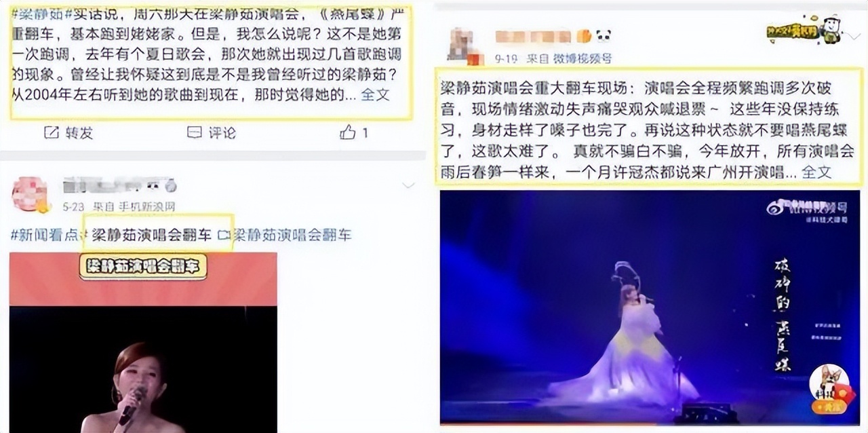The height and width of the screenshot is (433, 868).
Task: Open the #新闻看点# hashtag link
Action: pos(45,236)
